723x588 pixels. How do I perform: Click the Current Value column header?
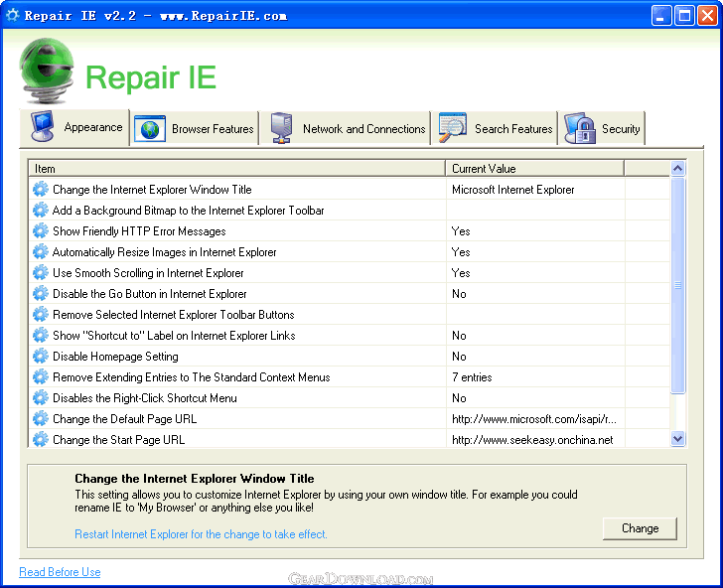coord(535,168)
